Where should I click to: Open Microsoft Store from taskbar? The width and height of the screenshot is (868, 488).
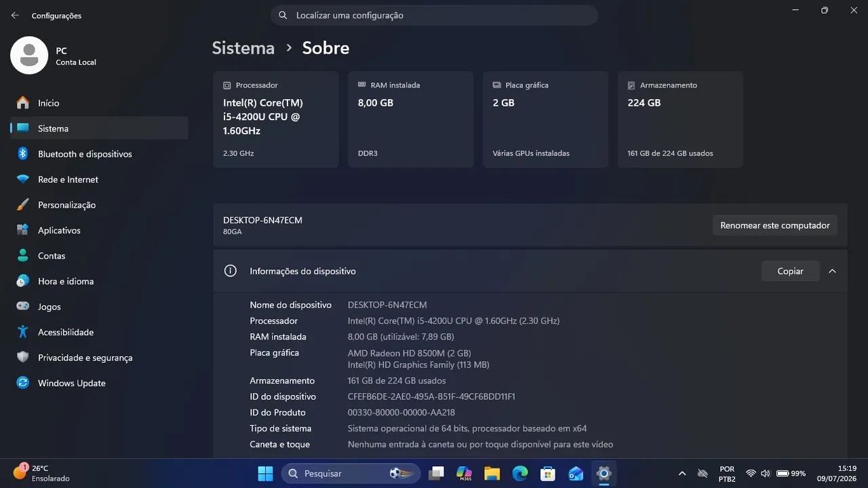[548, 473]
